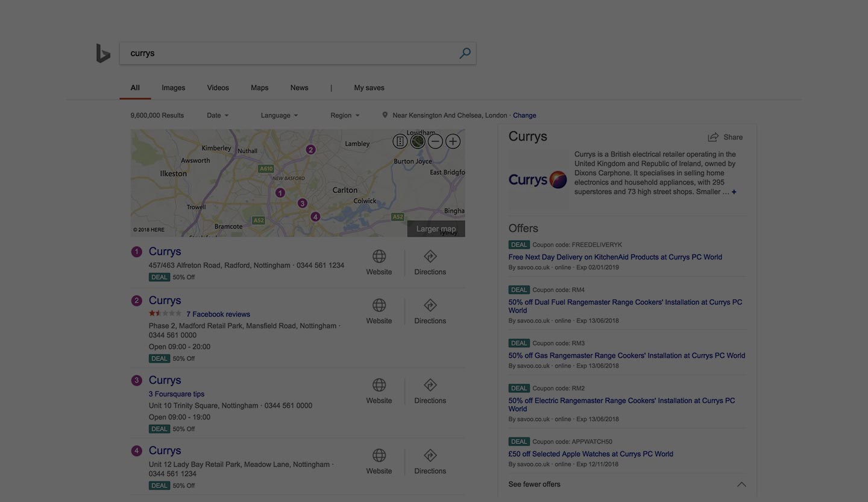
Task: Click address text 457/463 Alfreton Road
Action: 219,265
